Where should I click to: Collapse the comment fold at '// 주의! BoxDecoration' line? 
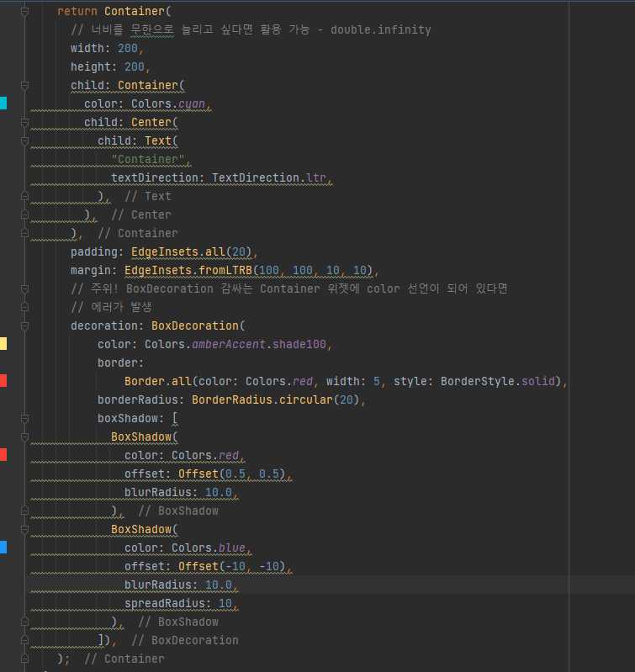[25, 288]
